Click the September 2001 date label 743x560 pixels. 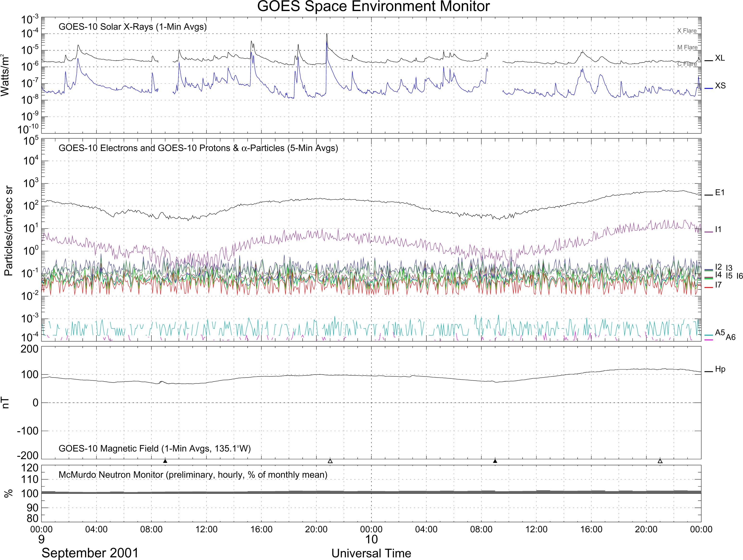[x=90, y=553]
